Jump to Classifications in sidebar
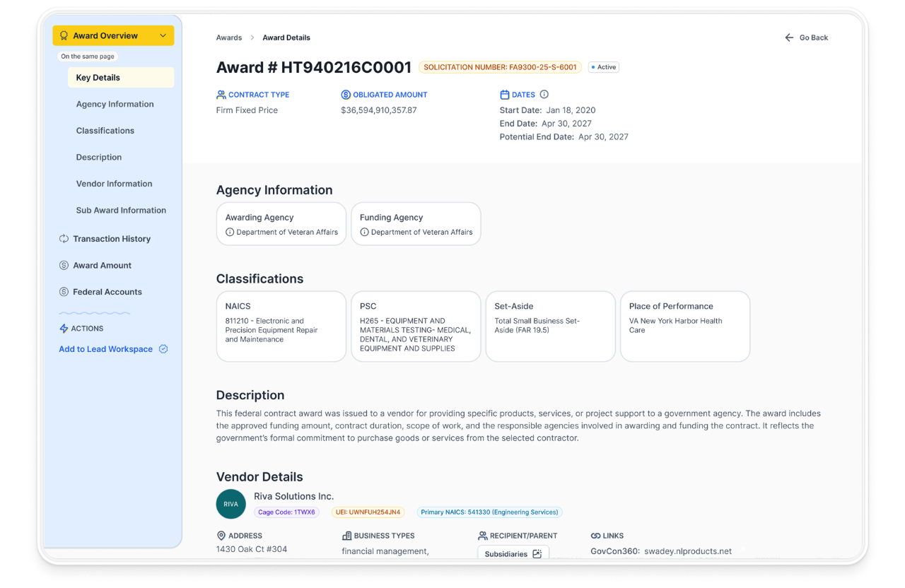The image size is (905, 588). point(105,131)
